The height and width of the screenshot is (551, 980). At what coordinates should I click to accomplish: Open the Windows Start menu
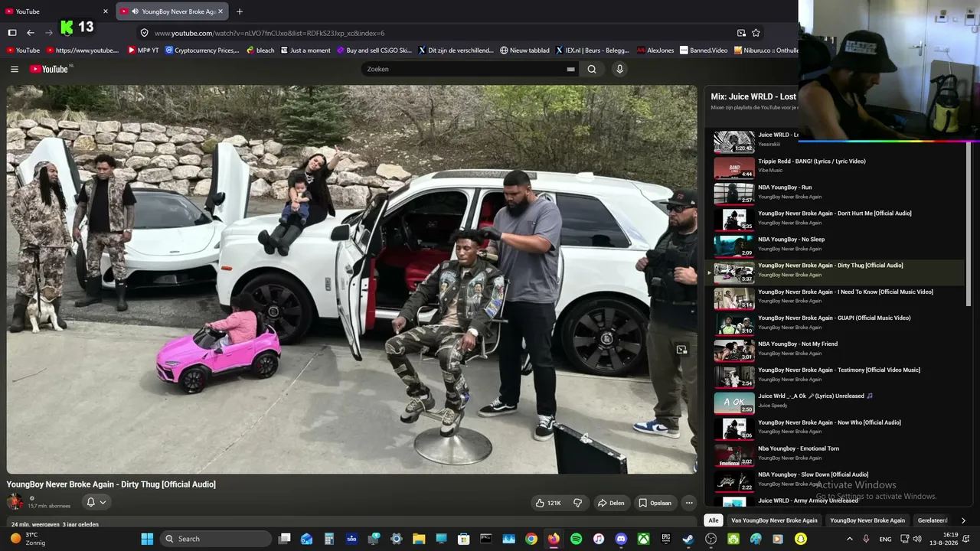tap(147, 539)
